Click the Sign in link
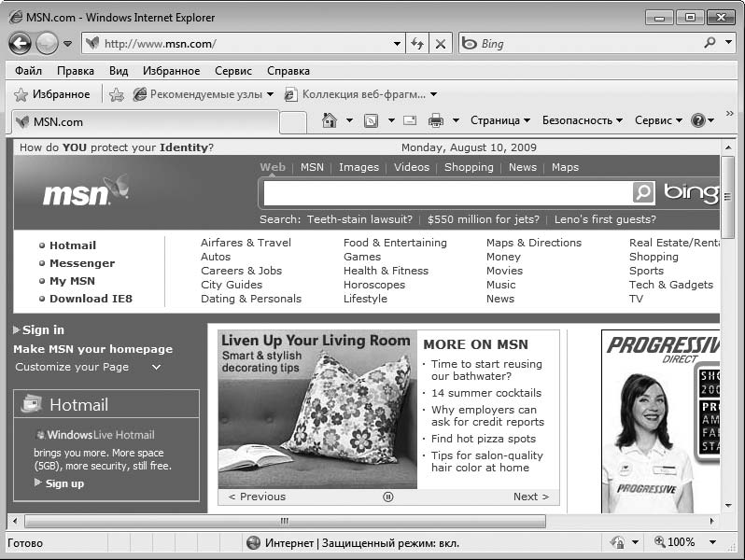Viewport: 745px width, 560px height. 43,330
